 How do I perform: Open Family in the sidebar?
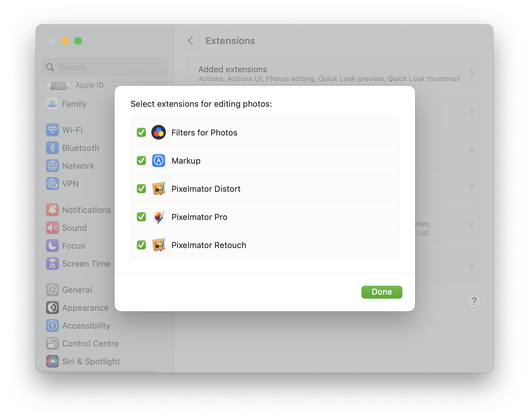[x=74, y=104]
